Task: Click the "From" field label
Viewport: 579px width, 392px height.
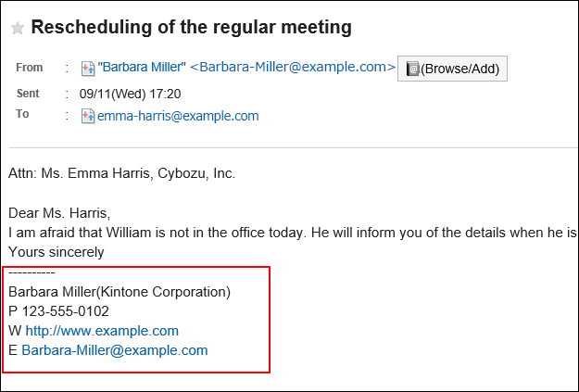Action: [x=30, y=68]
